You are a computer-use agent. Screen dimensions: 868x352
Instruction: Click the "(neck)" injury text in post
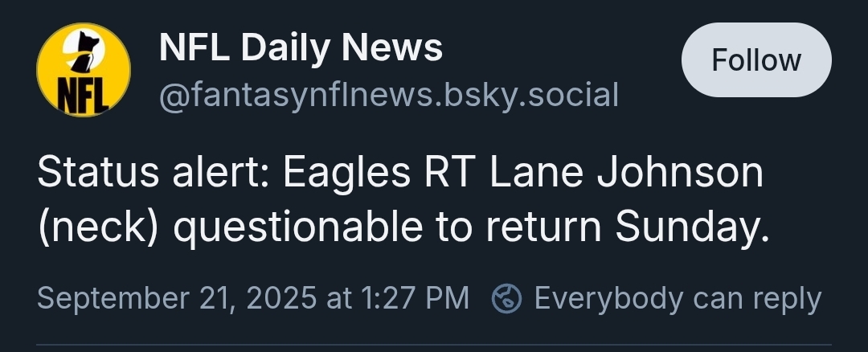pos(98,227)
